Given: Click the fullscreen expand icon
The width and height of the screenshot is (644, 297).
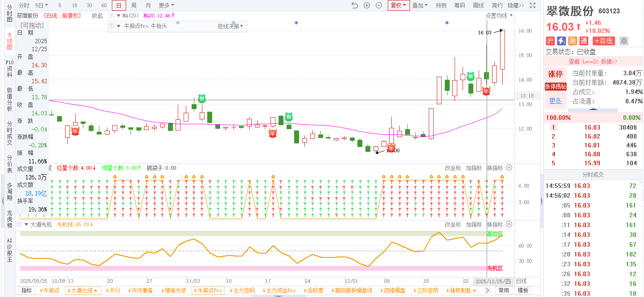Looking at the screenshot, I should click(532, 5).
